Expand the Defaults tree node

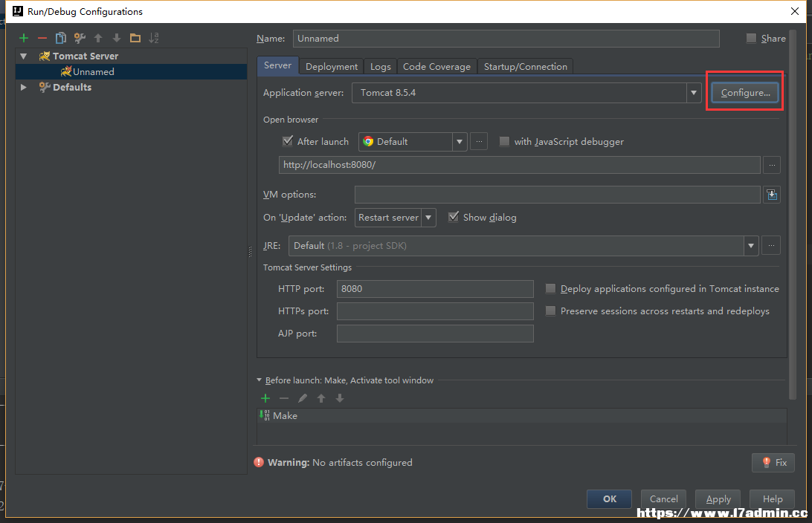(x=23, y=88)
